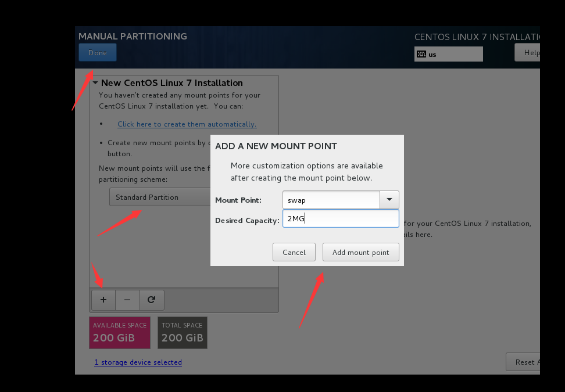
Task: Click 'Click here to create them automatically' link
Action: (x=187, y=124)
